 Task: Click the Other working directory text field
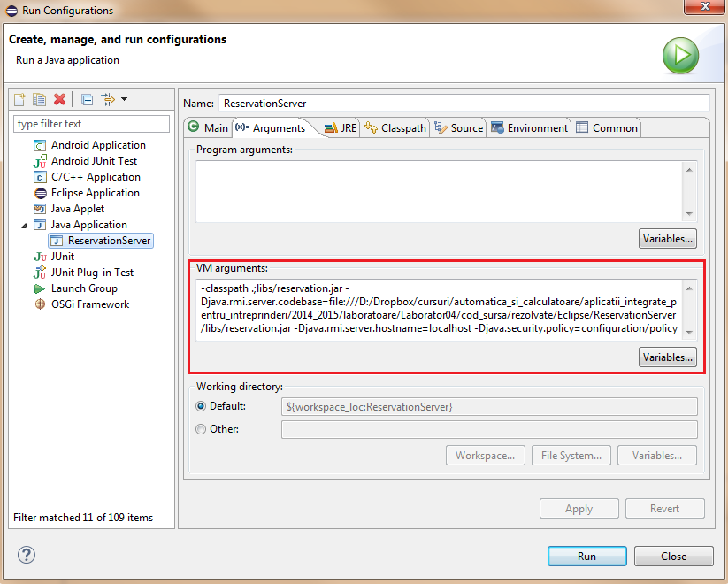(x=489, y=429)
